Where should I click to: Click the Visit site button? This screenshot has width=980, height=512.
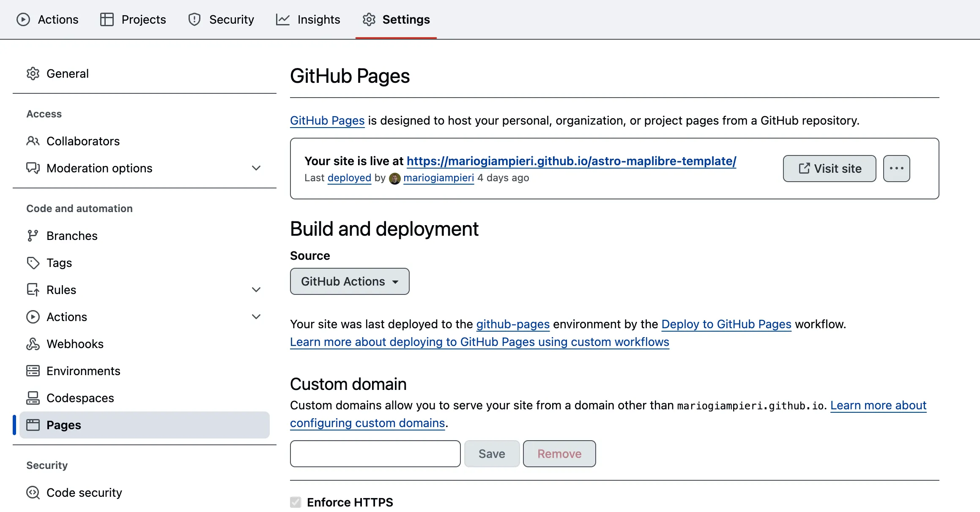point(829,169)
